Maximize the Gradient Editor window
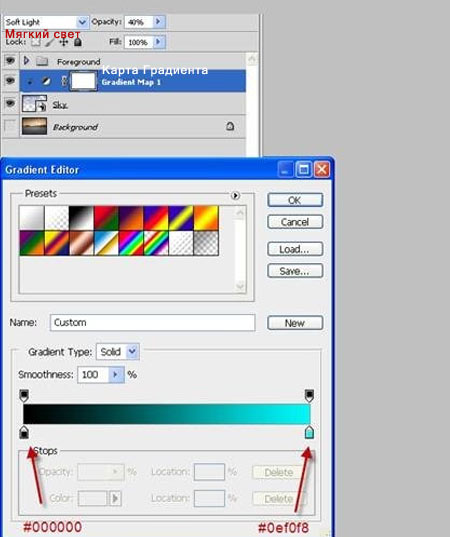 304,170
